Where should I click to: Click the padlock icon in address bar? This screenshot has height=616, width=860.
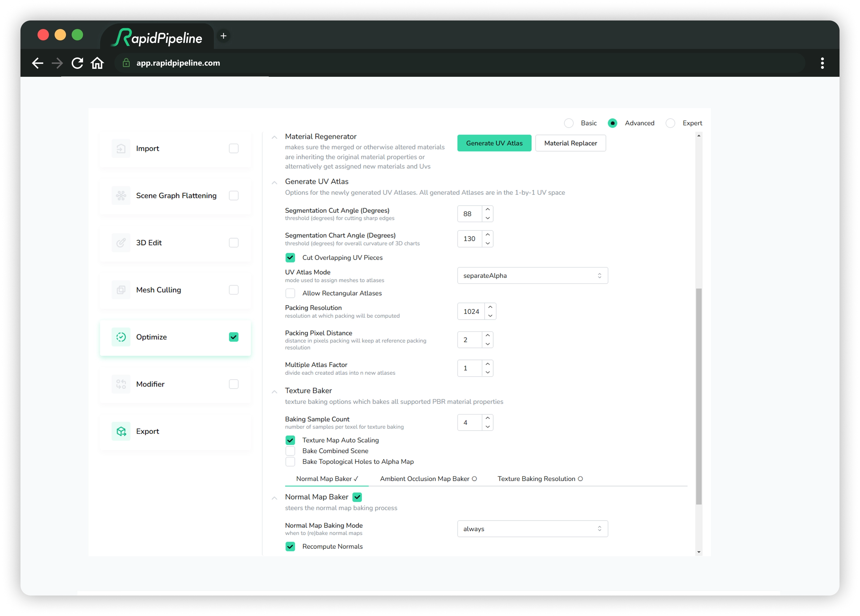126,63
